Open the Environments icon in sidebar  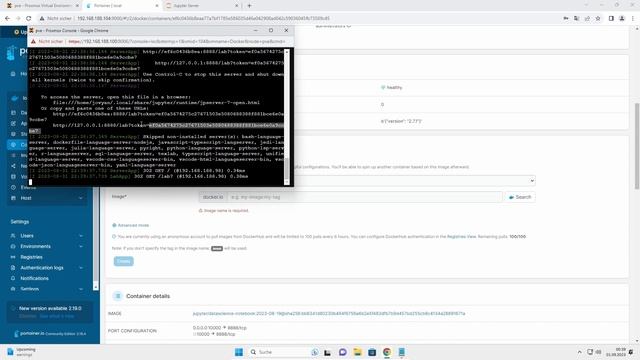tap(13, 247)
